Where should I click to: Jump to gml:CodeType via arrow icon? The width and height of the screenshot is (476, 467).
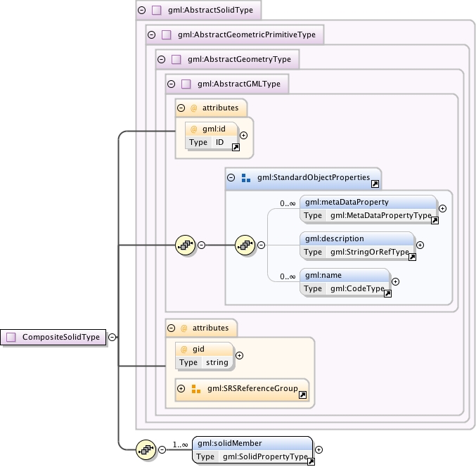387,293
